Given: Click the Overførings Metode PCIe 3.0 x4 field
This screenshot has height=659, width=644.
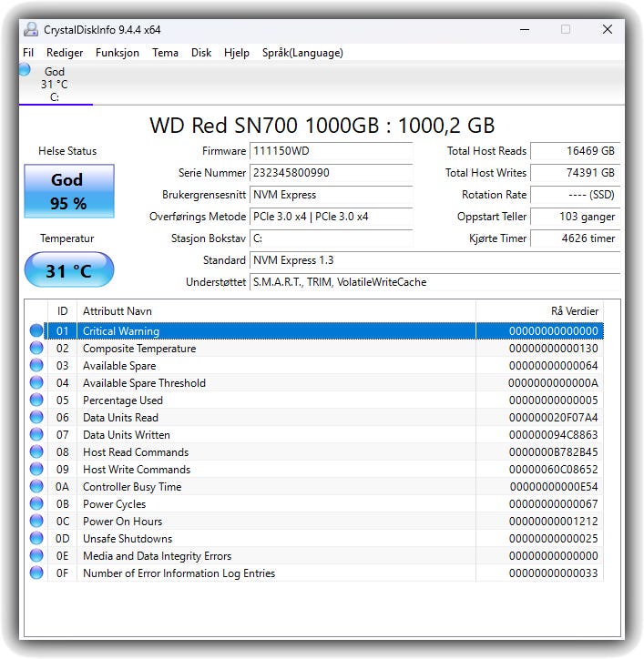Looking at the screenshot, I should coord(331,217).
